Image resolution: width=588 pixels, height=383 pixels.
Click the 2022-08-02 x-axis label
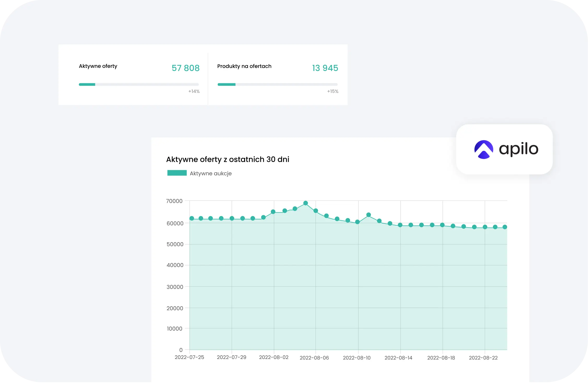[x=274, y=357]
